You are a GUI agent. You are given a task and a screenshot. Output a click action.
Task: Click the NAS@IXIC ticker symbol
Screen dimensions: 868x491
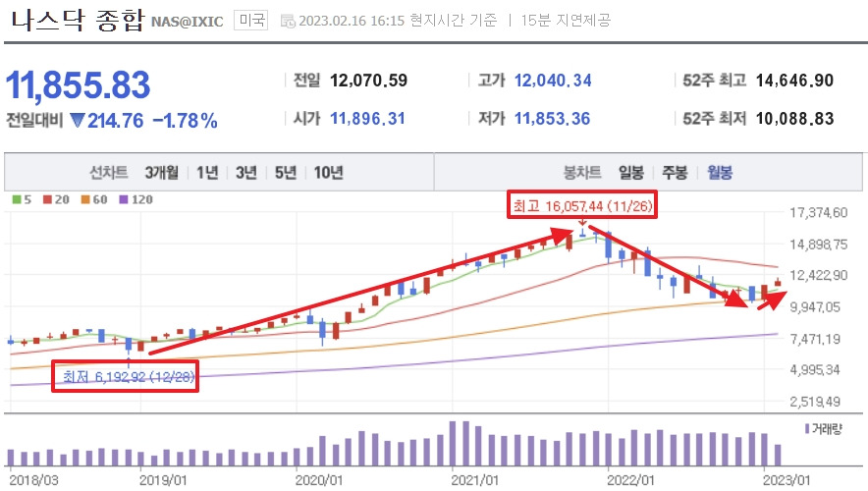pyautogui.click(x=188, y=23)
